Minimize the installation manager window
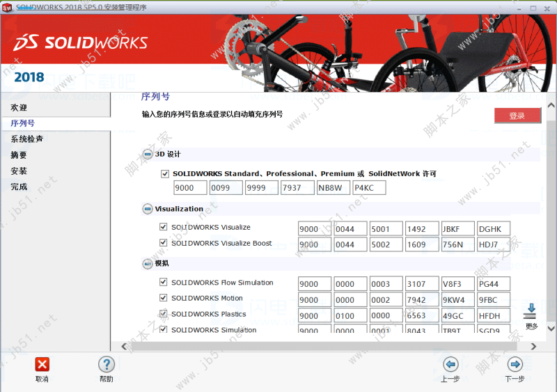This screenshot has width=557, height=392. click(519, 8)
